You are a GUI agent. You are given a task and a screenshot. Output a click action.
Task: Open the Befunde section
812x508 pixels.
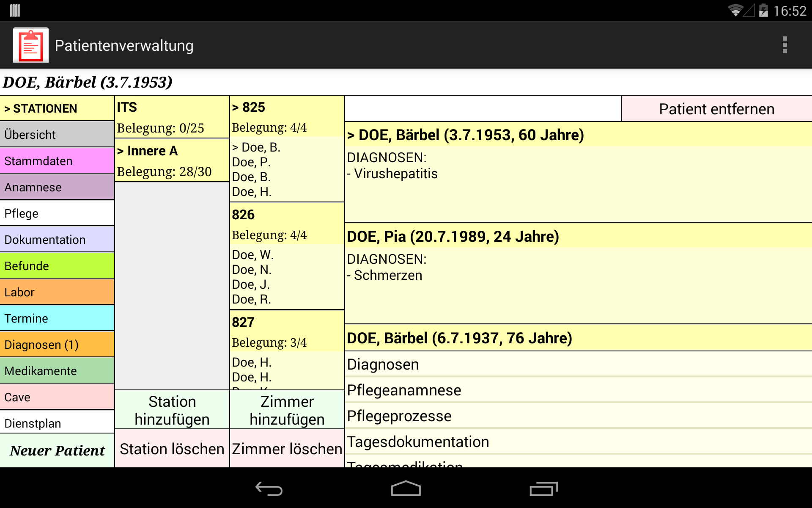[x=57, y=265]
